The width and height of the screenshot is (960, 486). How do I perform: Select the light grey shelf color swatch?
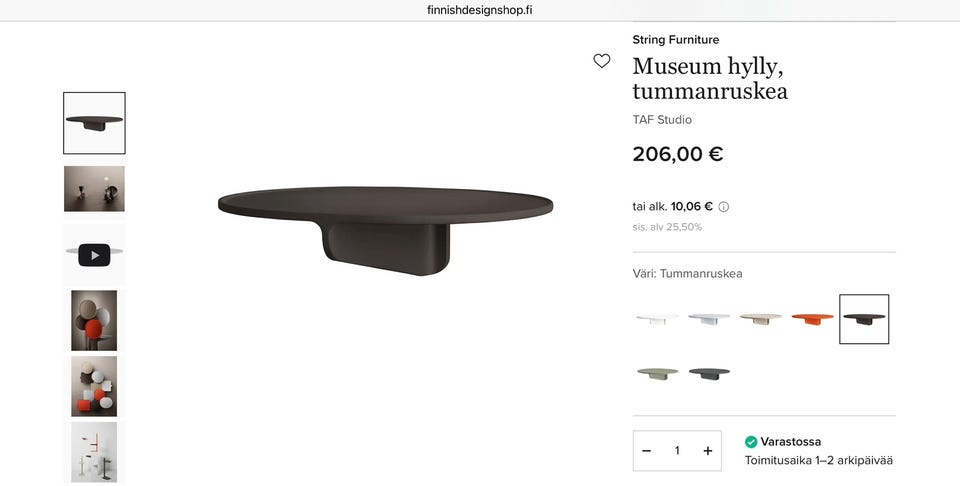[x=709, y=319]
